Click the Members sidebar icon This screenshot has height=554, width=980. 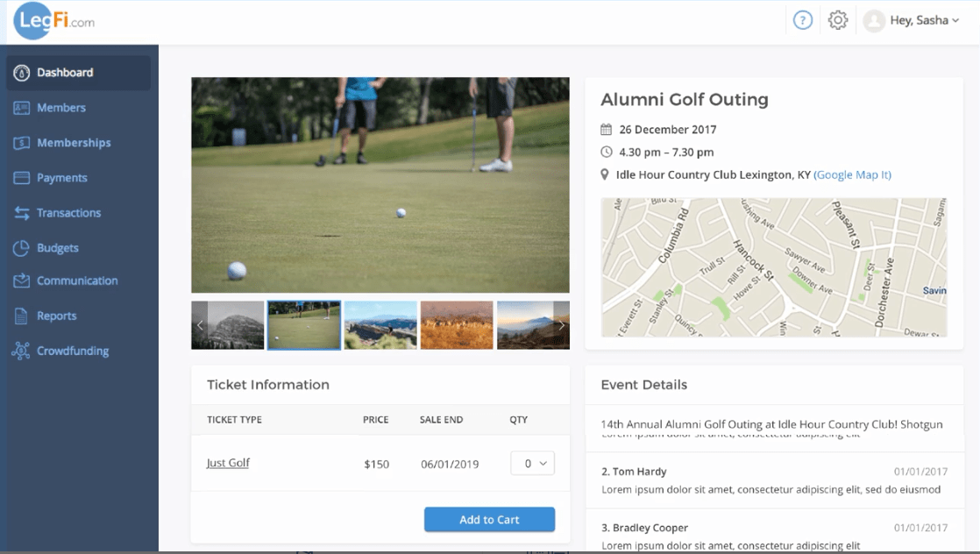click(22, 108)
